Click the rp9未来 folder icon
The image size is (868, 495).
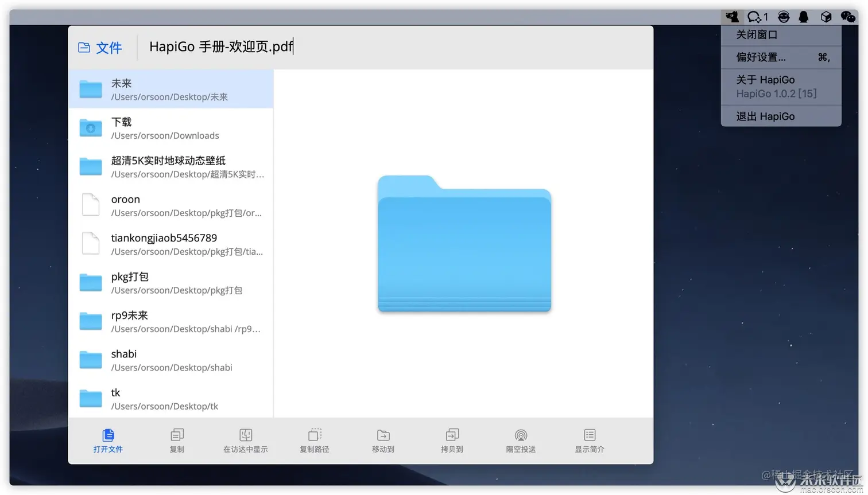[x=91, y=321]
